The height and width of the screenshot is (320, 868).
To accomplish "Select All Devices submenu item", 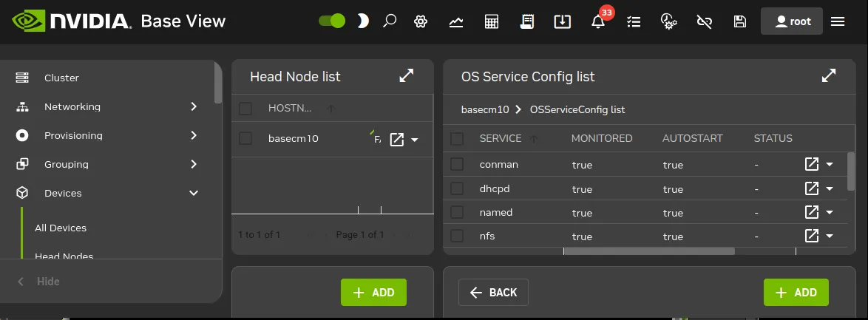I will tap(61, 228).
